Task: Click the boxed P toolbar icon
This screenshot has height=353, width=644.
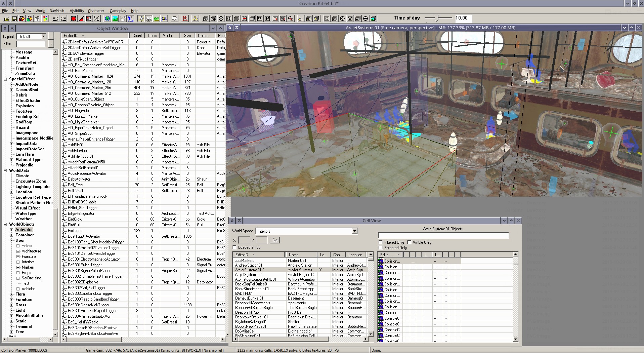Action: (267, 18)
